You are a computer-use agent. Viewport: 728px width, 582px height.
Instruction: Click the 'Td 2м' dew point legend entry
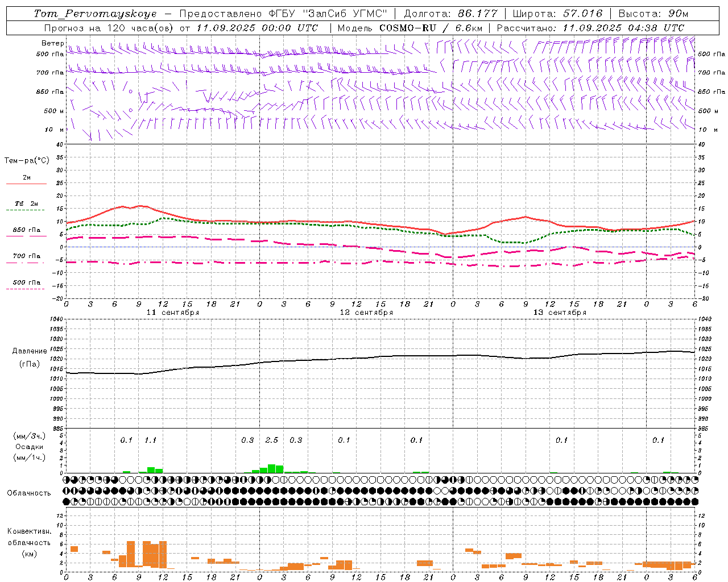[27, 203]
